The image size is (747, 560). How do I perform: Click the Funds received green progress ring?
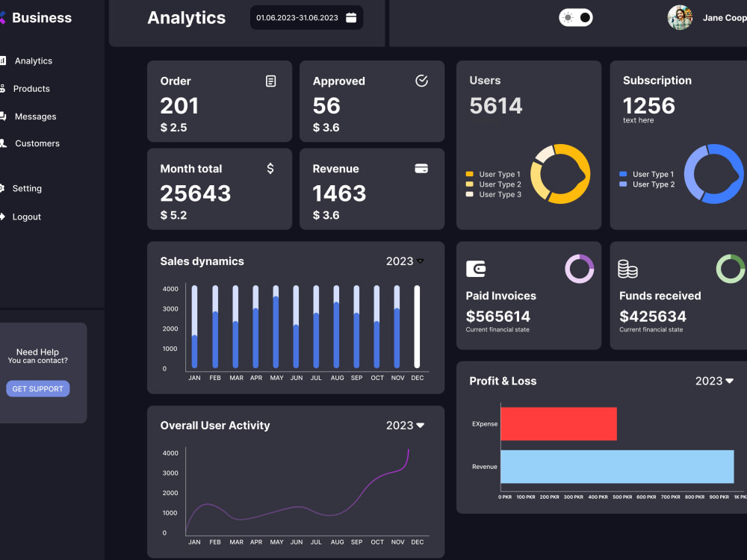731,269
